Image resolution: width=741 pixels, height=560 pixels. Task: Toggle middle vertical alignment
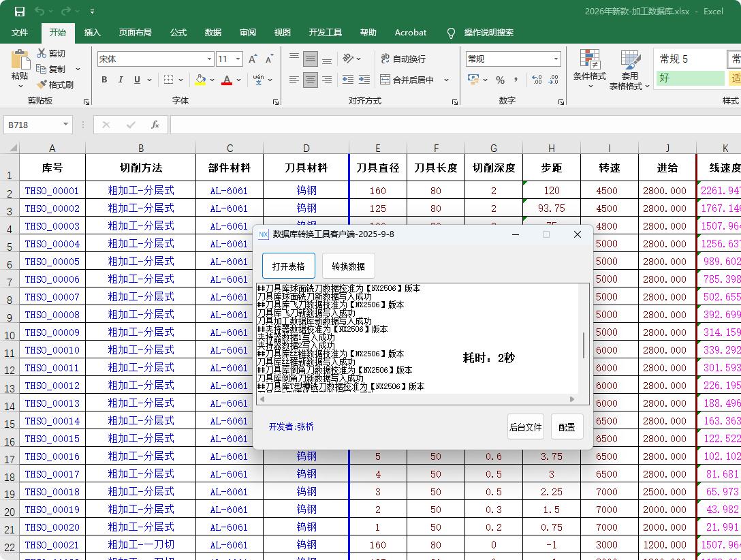click(311, 59)
